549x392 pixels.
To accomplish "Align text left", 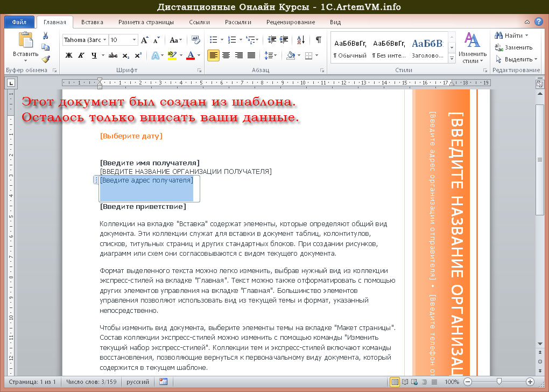I will [213, 55].
